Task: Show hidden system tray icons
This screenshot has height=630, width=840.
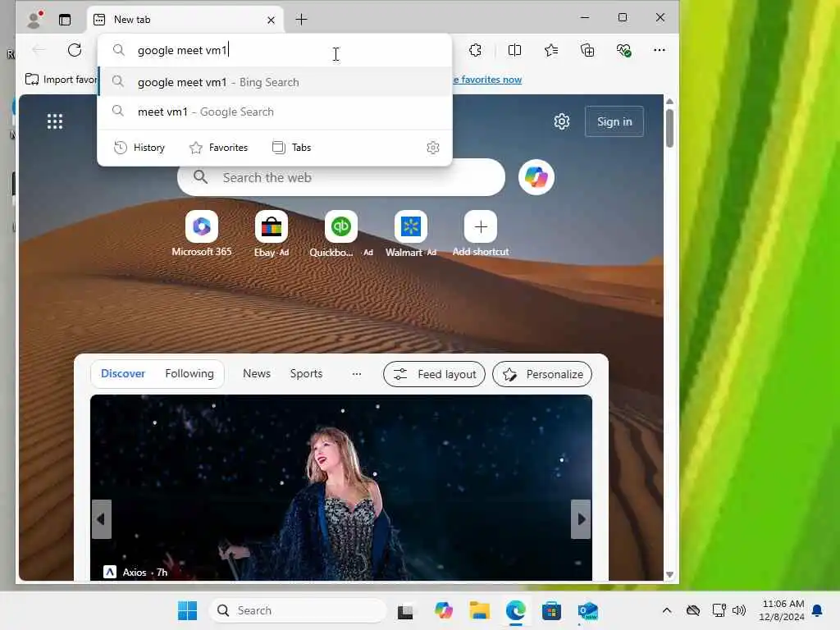Action: pyautogui.click(x=667, y=610)
